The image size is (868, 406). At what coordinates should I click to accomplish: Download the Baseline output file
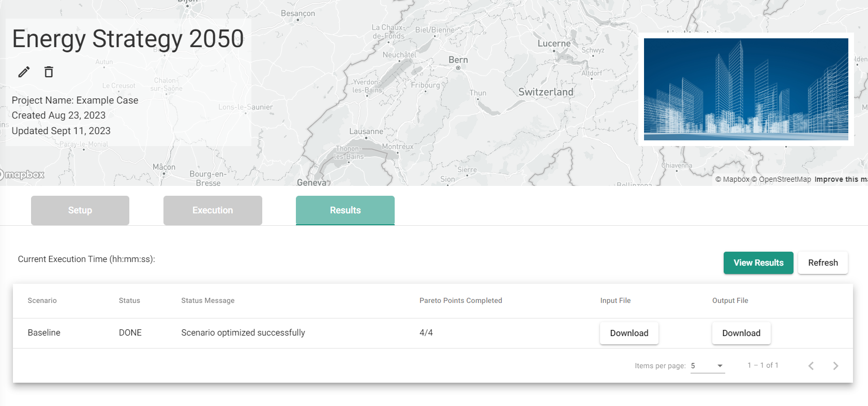[741, 333]
